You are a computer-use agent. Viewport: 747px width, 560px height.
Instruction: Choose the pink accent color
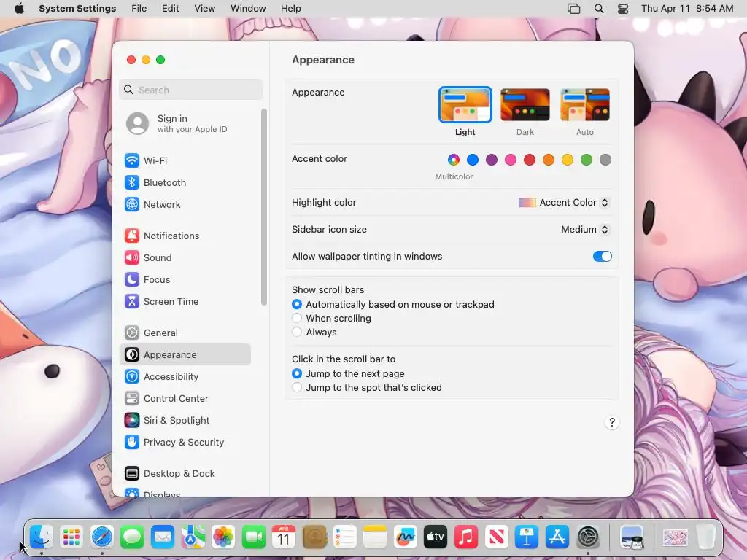click(511, 160)
